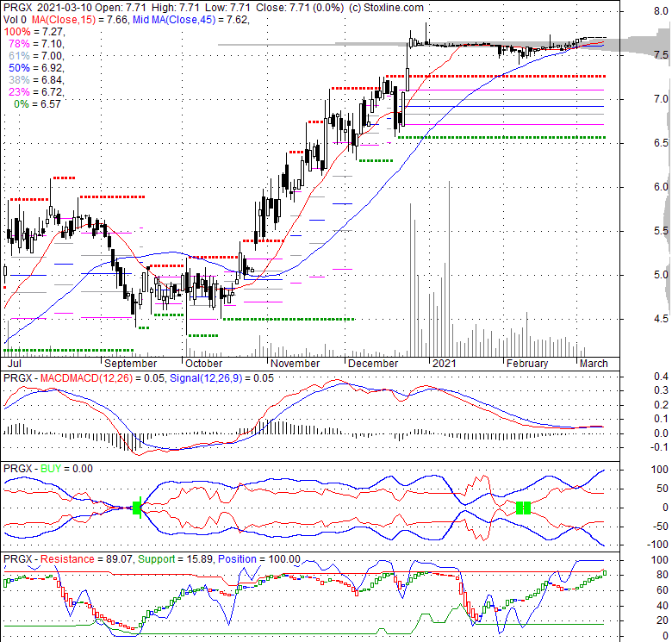
Task: Select the 'Mid MA(Close,45) = 7.62' legend
Action: 190,20
